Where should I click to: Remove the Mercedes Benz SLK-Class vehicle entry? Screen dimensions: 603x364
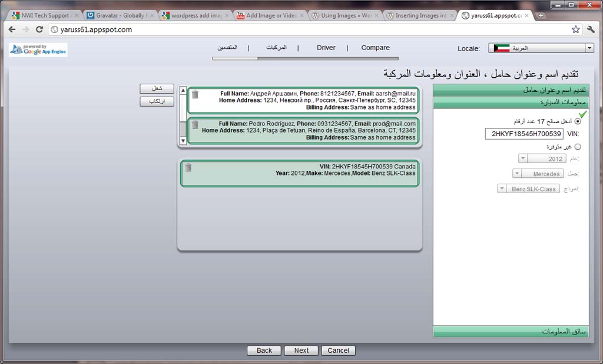point(188,168)
